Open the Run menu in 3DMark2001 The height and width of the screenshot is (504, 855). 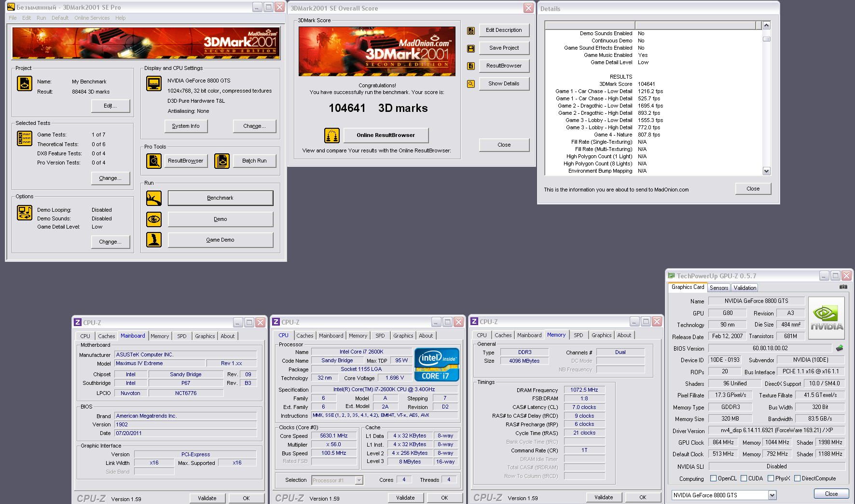[x=41, y=18]
